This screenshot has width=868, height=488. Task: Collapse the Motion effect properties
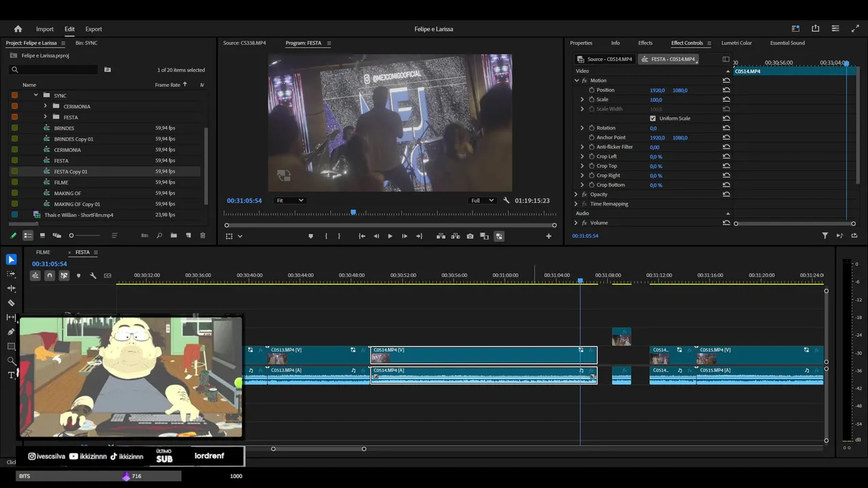tap(577, 81)
